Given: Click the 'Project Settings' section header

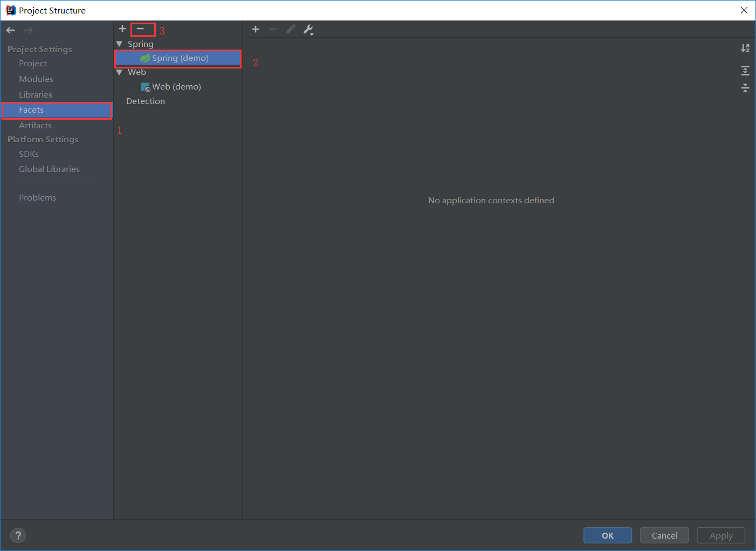Looking at the screenshot, I should 40,49.
